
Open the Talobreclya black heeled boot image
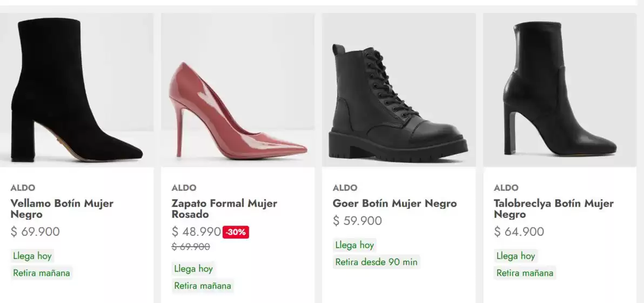560,90
